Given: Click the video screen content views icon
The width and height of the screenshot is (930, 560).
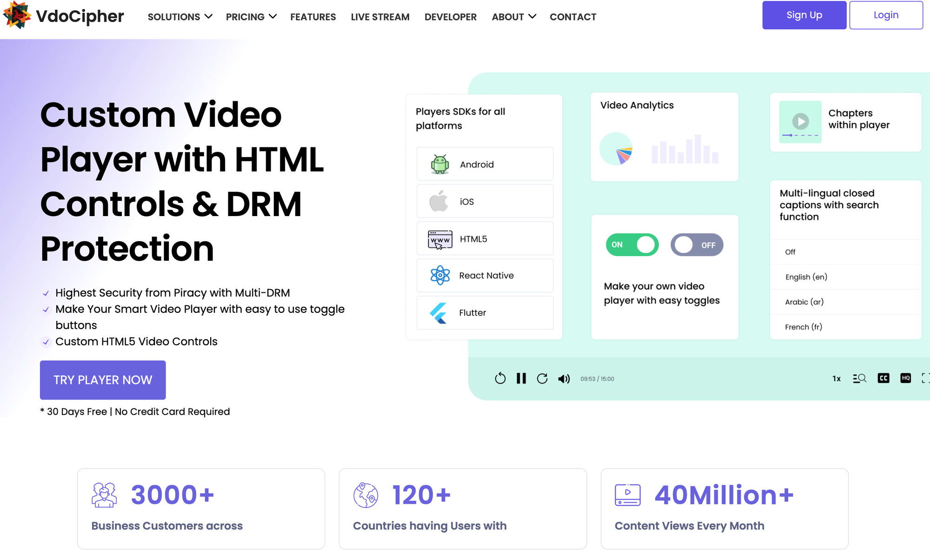Looking at the screenshot, I should [x=628, y=495].
